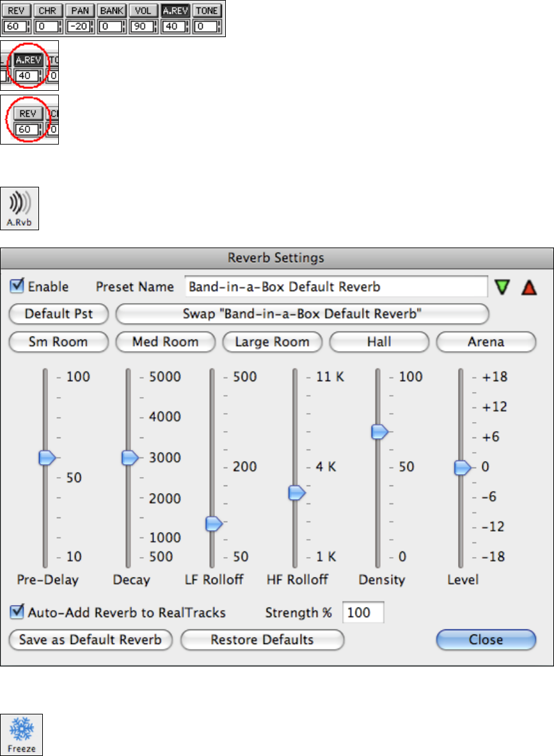
Task: Open the A.Rvb audio reverb icon
Action: tap(19, 209)
